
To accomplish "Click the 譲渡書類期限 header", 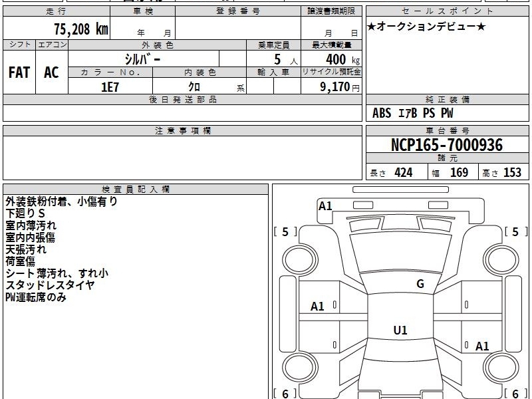I will click(x=331, y=11).
